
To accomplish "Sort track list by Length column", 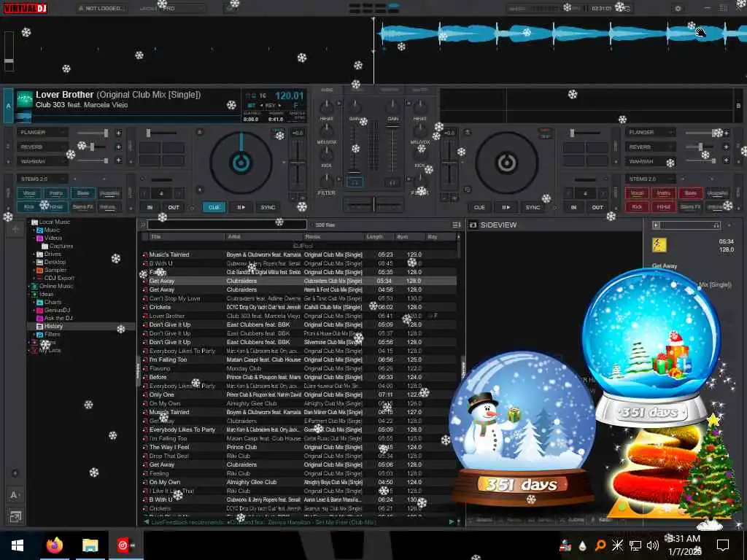I will point(379,237).
